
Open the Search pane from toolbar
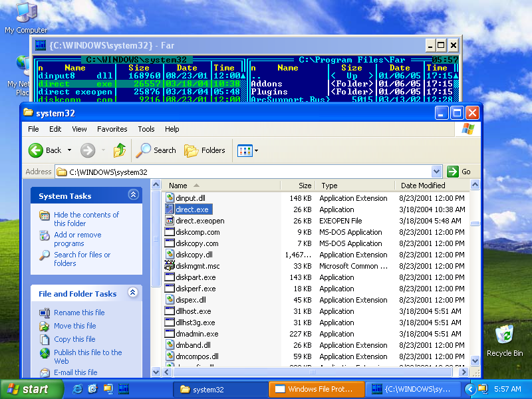click(x=156, y=150)
